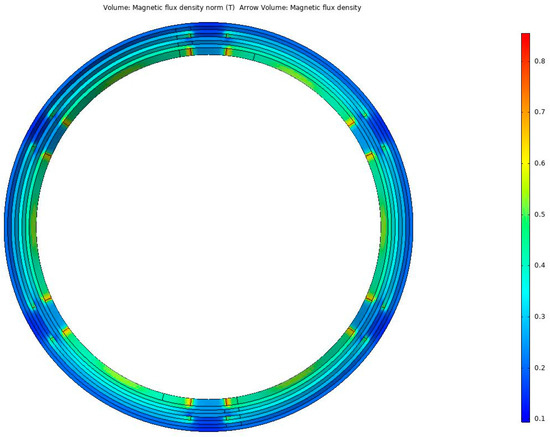
Task: Click the 0.1 label on the color legend
Action: [x=539, y=419]
